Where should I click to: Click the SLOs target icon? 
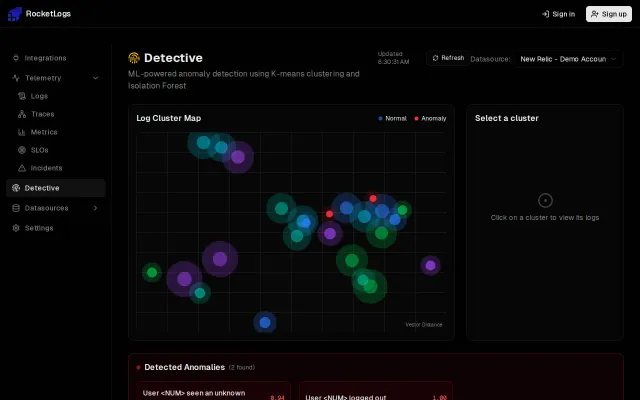coord(22,150)
